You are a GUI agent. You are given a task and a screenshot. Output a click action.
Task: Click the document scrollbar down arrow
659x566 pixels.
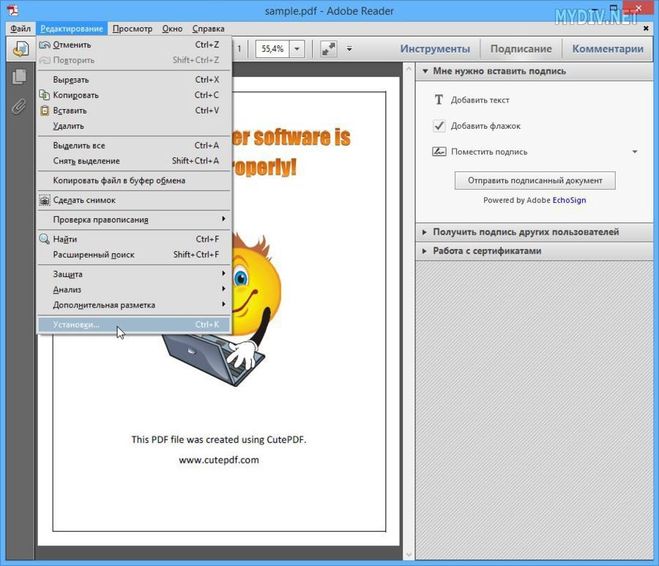[x=409, y=555]
